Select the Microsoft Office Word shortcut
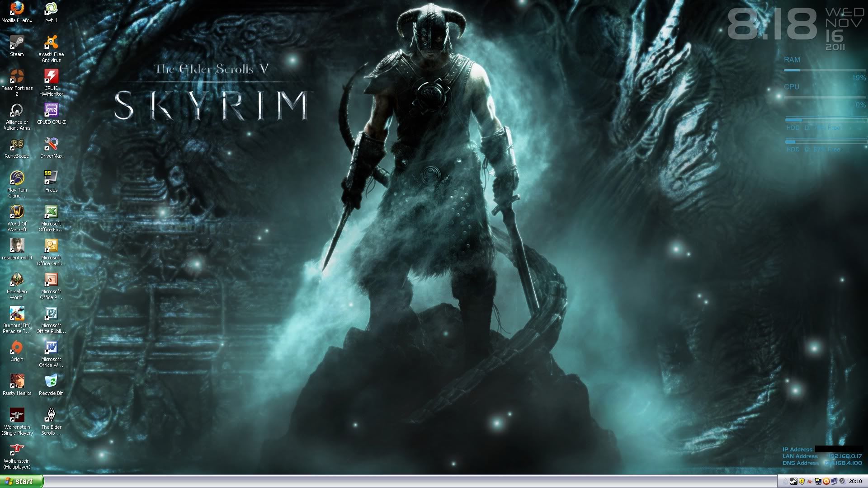The image size is (868, 488). (x=51, y=353)
